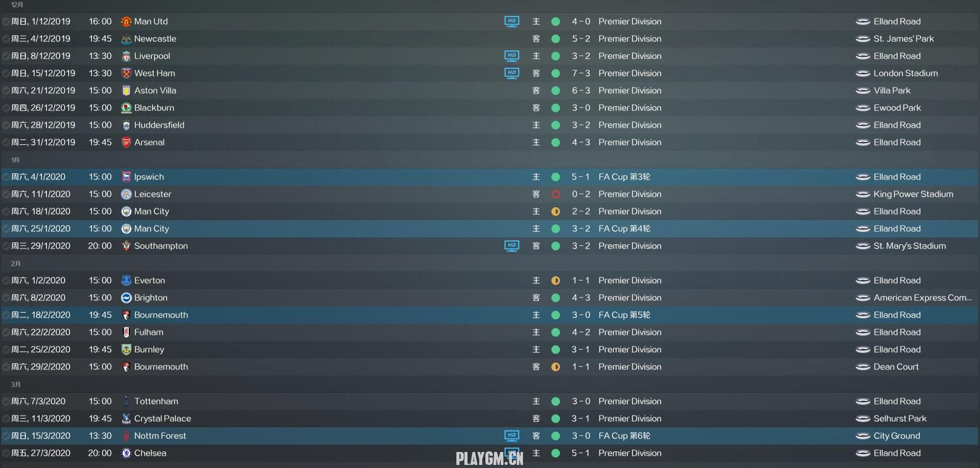The image size is (980, 468).
Task: Open the West Ham team link
Action: pyautogui.click(x=154, y=73)
